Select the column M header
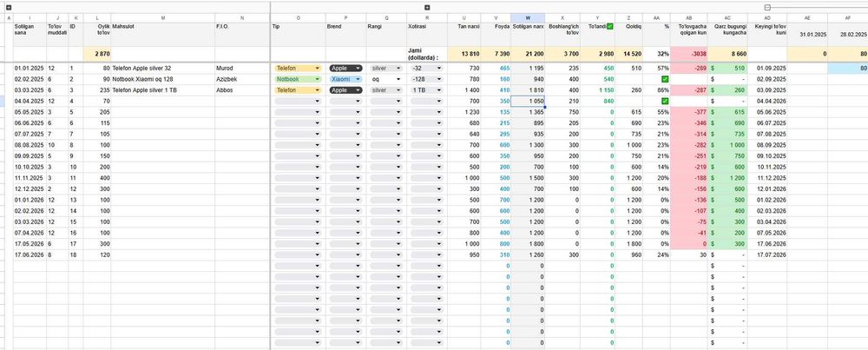The height and width of the screenshot is (350, 868). click(163, 17)
